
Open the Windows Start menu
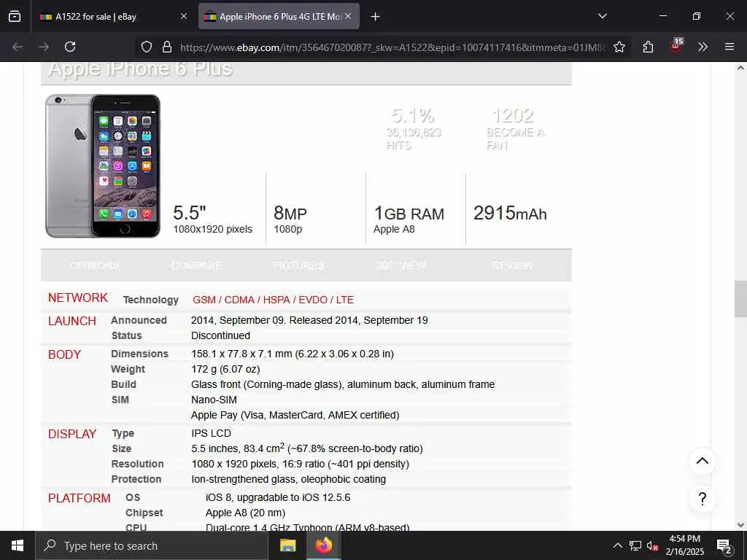(18, 545)
